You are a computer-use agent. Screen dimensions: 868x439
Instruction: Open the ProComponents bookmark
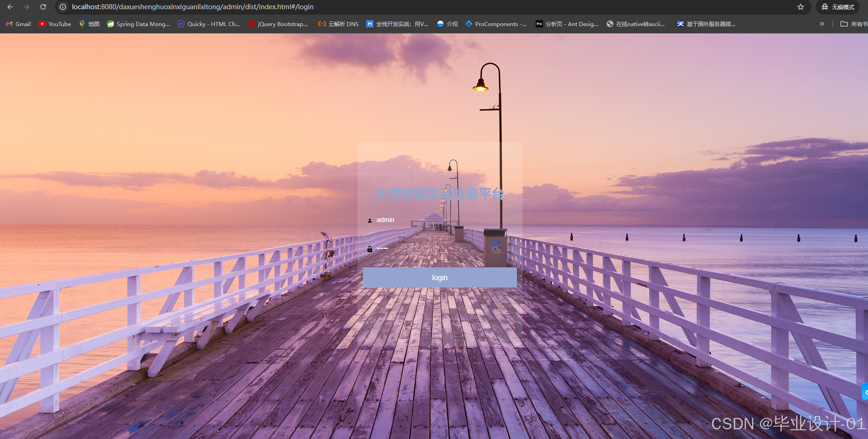point(496,24)
